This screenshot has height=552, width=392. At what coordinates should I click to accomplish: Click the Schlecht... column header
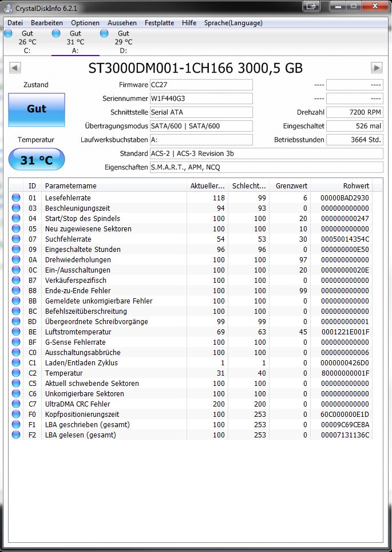coord(249,186)
